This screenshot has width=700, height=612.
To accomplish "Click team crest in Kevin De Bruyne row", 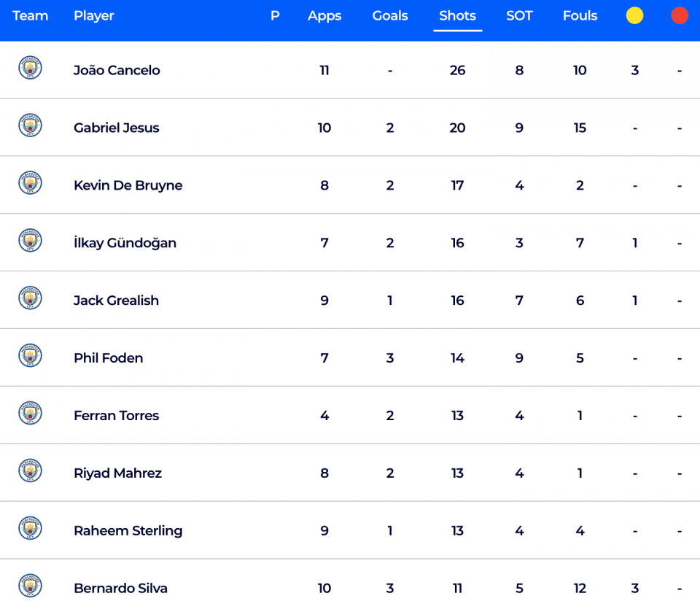I will pos(31,182).
